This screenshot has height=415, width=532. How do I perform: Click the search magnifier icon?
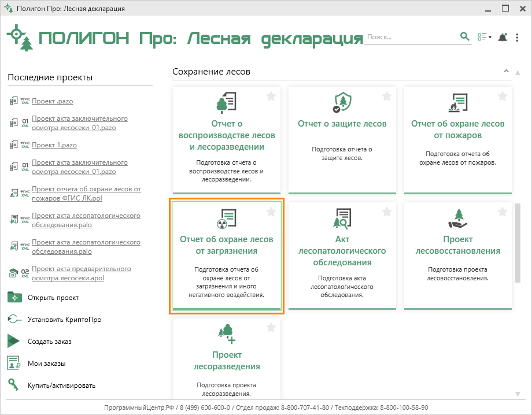point(464,36)
